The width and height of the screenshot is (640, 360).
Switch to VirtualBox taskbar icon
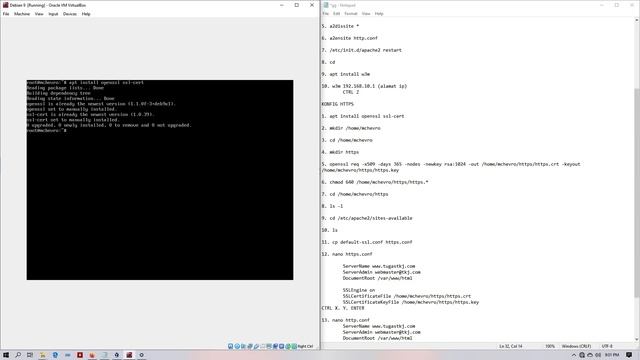129,355
